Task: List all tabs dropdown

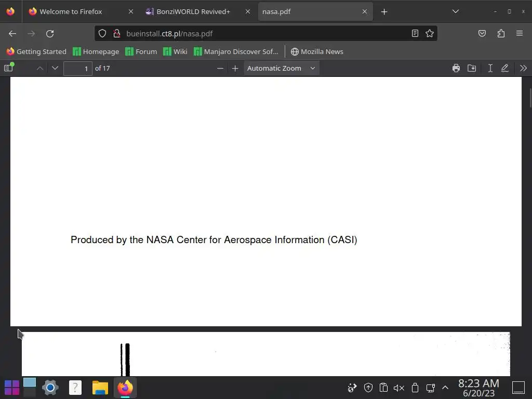Action: (x=455, y=11)
